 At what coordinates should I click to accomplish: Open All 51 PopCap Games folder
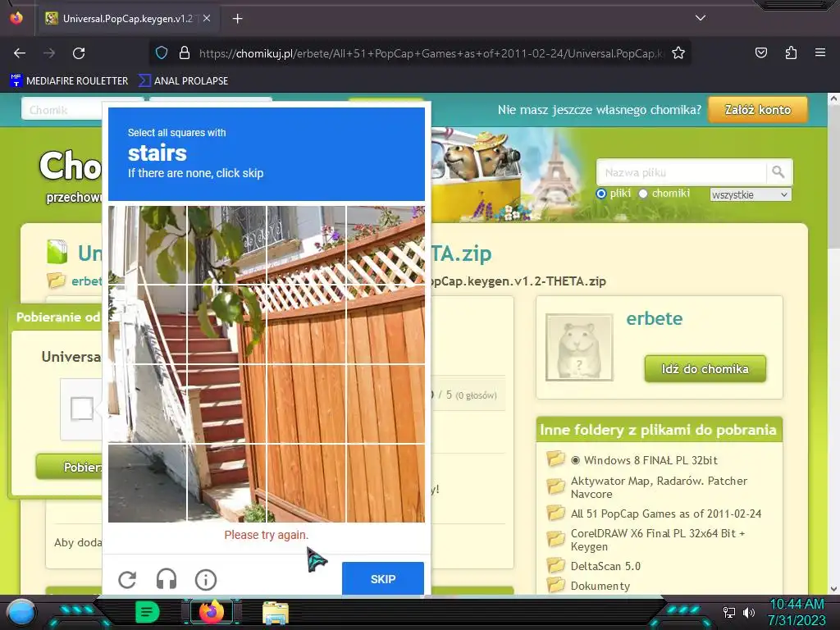pyautogui.click(x=666, y=514)
